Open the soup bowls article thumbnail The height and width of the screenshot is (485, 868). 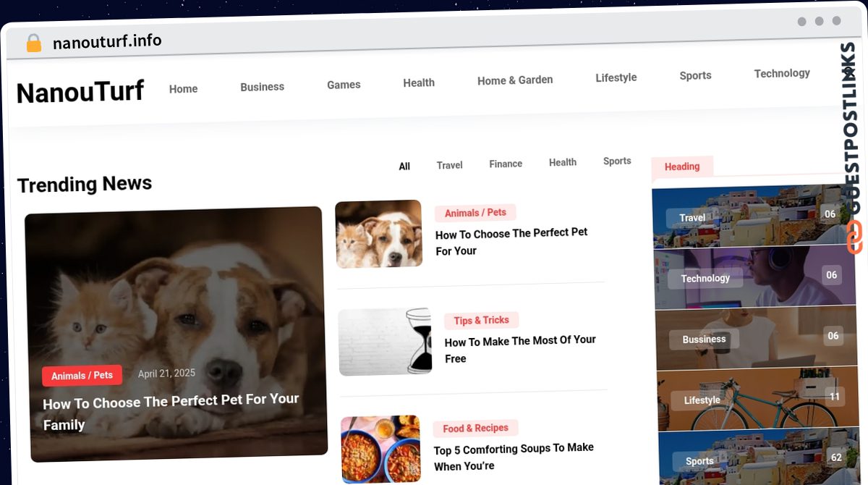point(380,449)
